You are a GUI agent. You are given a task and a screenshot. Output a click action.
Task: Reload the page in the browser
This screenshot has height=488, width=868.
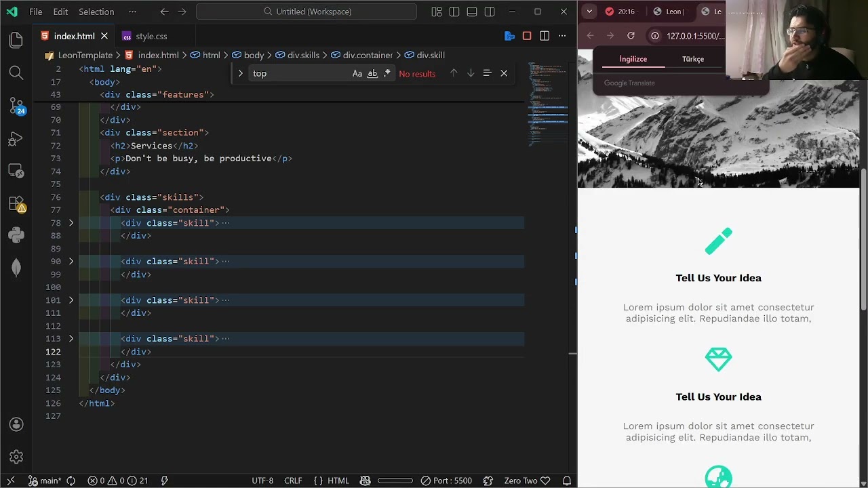click(631, 36)
